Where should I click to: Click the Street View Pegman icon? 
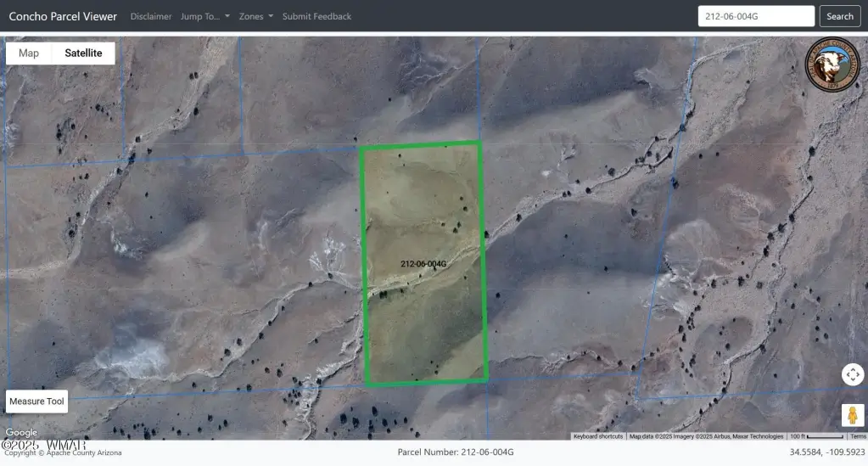852,415
